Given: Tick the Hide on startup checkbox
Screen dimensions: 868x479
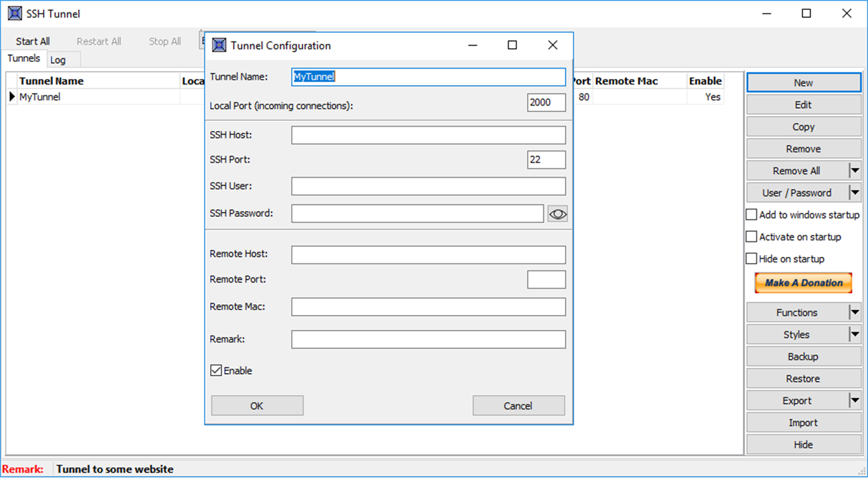Looking at the screenshot, I should [x=751, y=259].
